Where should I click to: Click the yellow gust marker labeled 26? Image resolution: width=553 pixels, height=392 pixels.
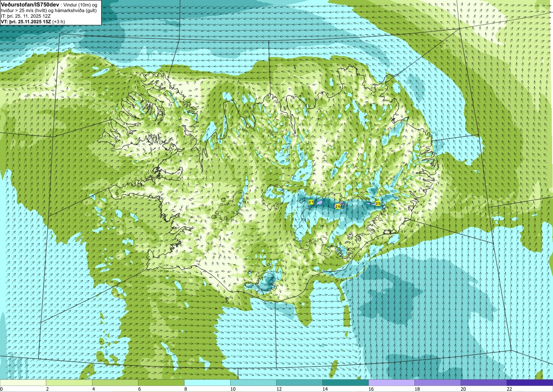point(338,206)
